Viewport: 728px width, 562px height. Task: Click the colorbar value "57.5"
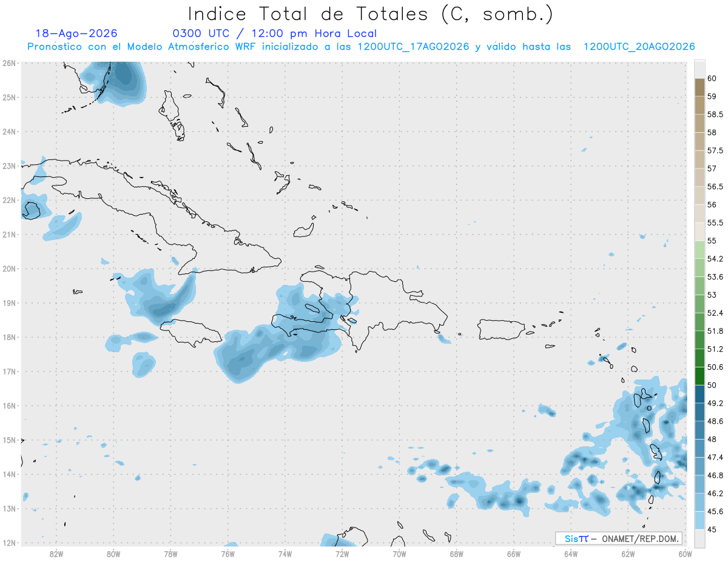(x=715, y=150)
